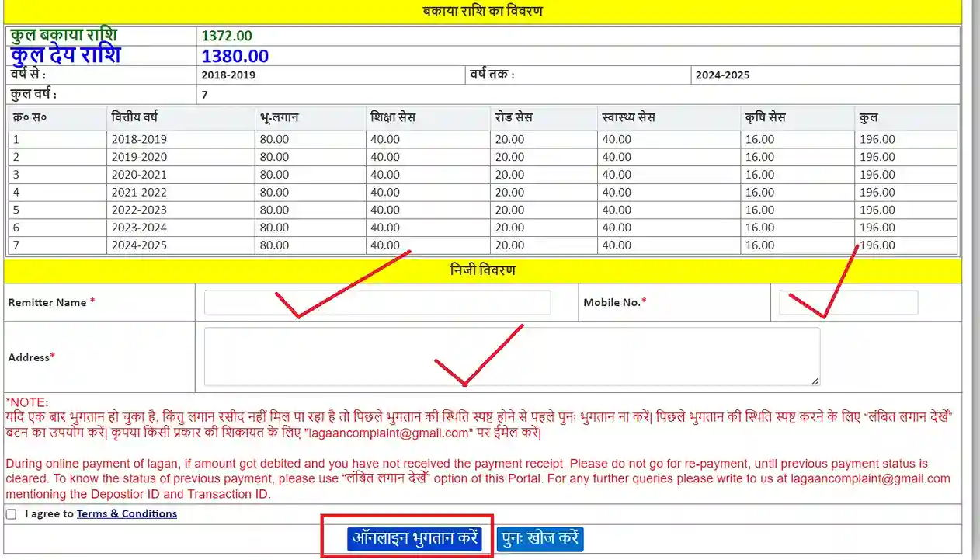Viewport: 980px width, 560px height.
Task: Click the वर्ष तक value 2024-2025
Action: [x=723, y=75]
